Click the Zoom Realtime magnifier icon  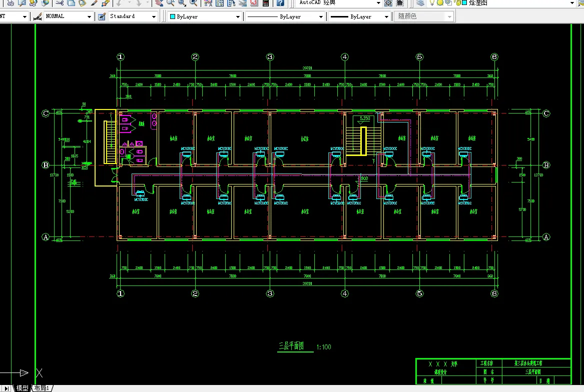tap(171, 3)
